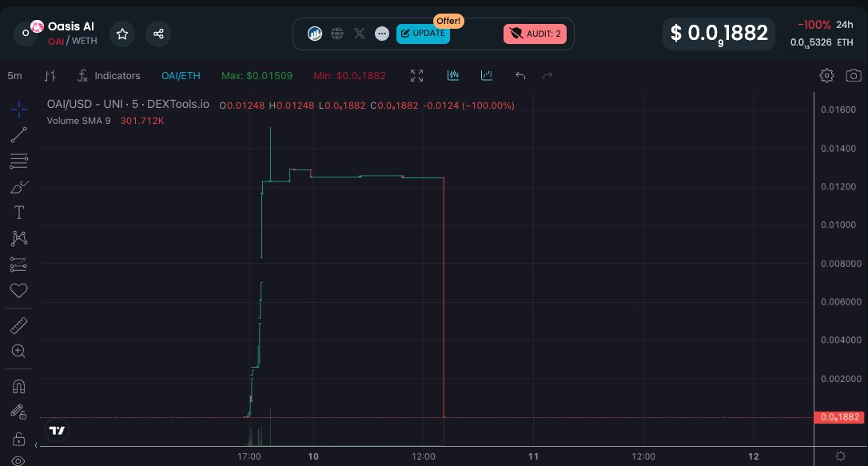Click the date 11 time axis label
This screenshot has height=466, width=868.
(533, 456)
